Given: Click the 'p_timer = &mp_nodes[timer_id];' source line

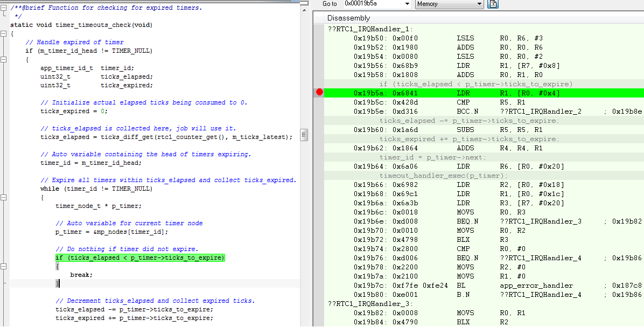Looking at the screenshot, I should tap(111, 232).
